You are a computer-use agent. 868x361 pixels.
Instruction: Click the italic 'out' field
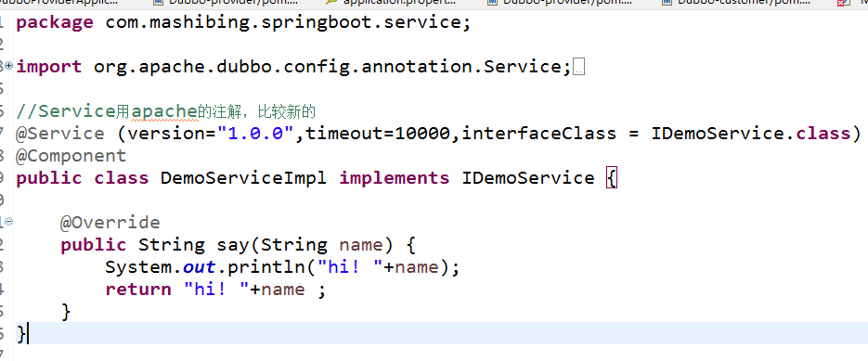click(200, 267)
